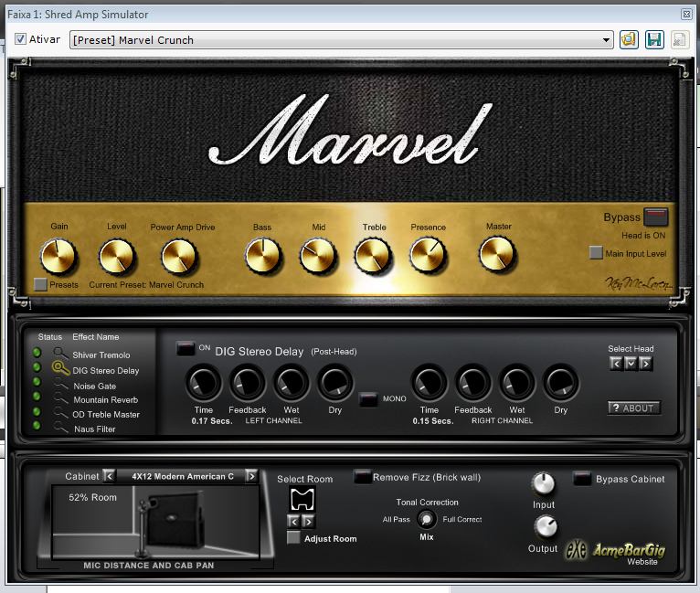Click the Gain knob
Screen dimensions: 700x593
point(58,256)
